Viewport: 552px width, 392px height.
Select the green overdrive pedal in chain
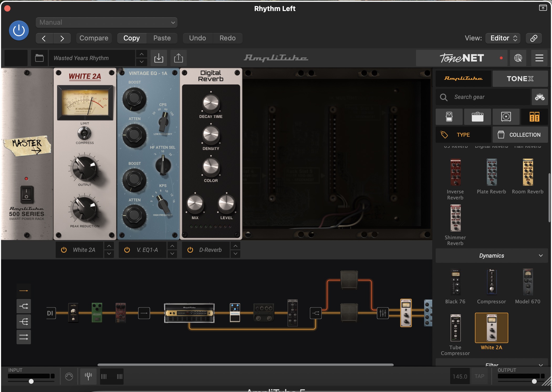pos(97,312)
